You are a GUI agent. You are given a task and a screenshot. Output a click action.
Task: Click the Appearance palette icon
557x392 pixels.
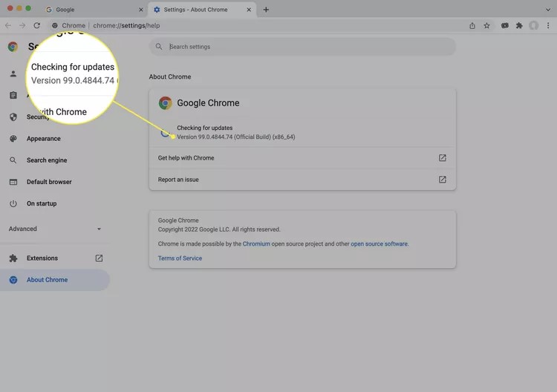[x=13, y=139]
